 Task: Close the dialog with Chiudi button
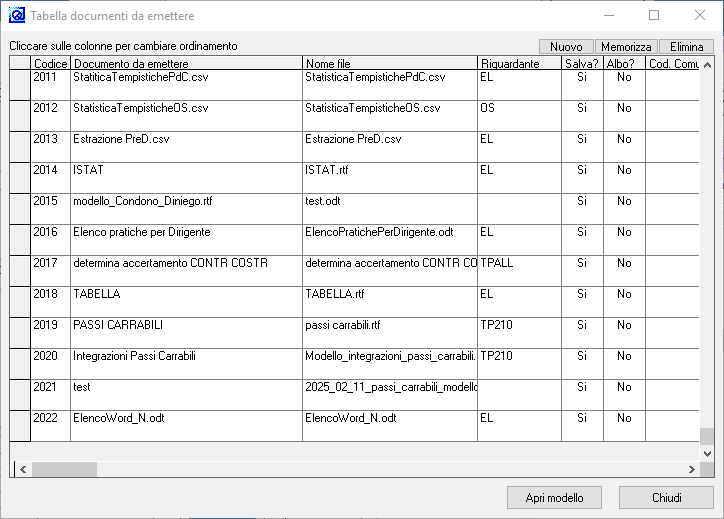coord(666,497)
